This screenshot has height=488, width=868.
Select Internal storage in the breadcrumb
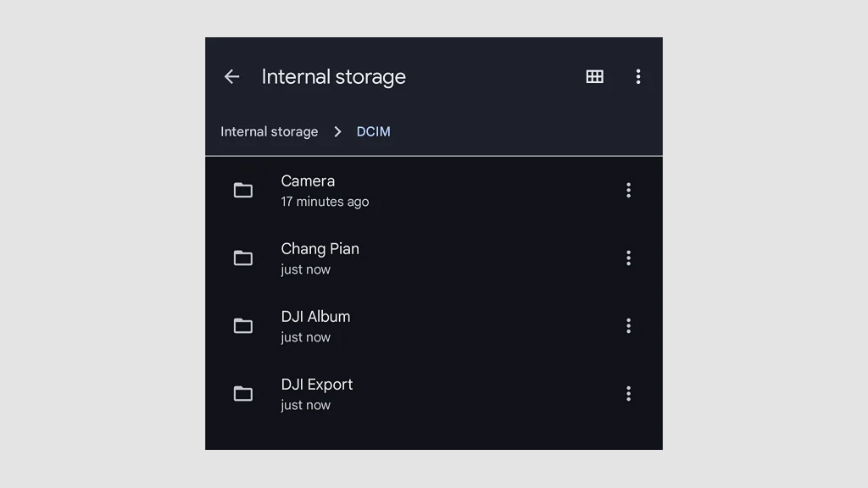pyautogui.click(x=269, y=131)
